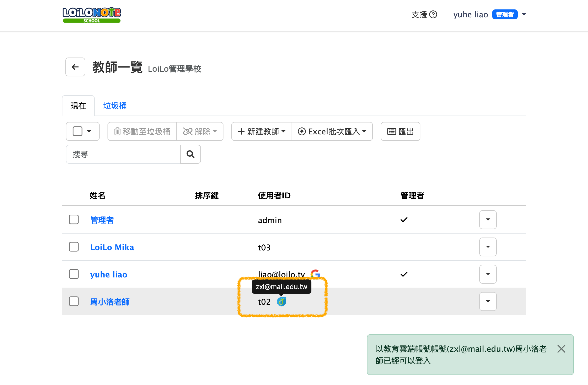Click the back arrow button
Viewport: 588px width, 385px height.
pyautogui.click(x=75, y=67)
